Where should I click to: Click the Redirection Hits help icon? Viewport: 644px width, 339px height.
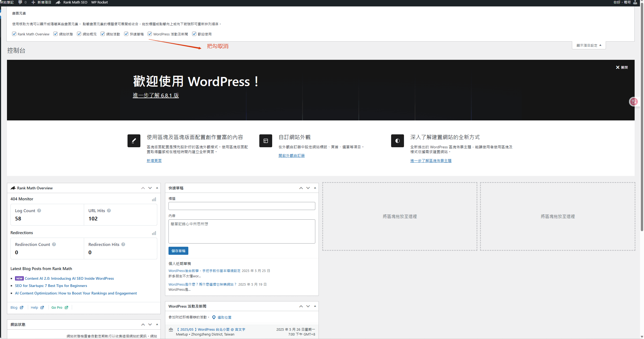click(x=123, y=244)
